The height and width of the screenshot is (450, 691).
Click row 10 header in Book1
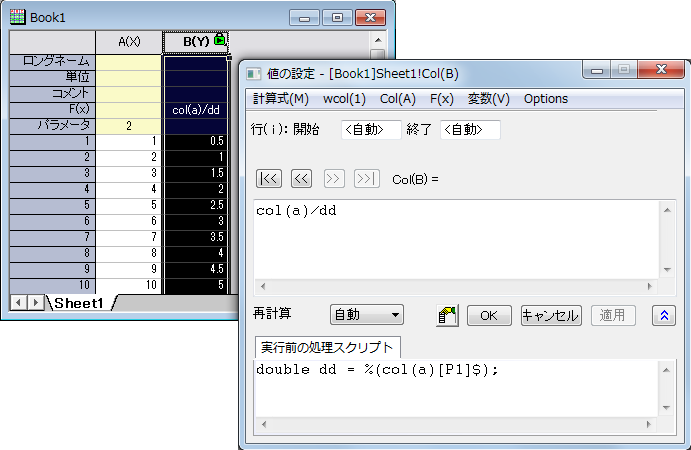52,285
